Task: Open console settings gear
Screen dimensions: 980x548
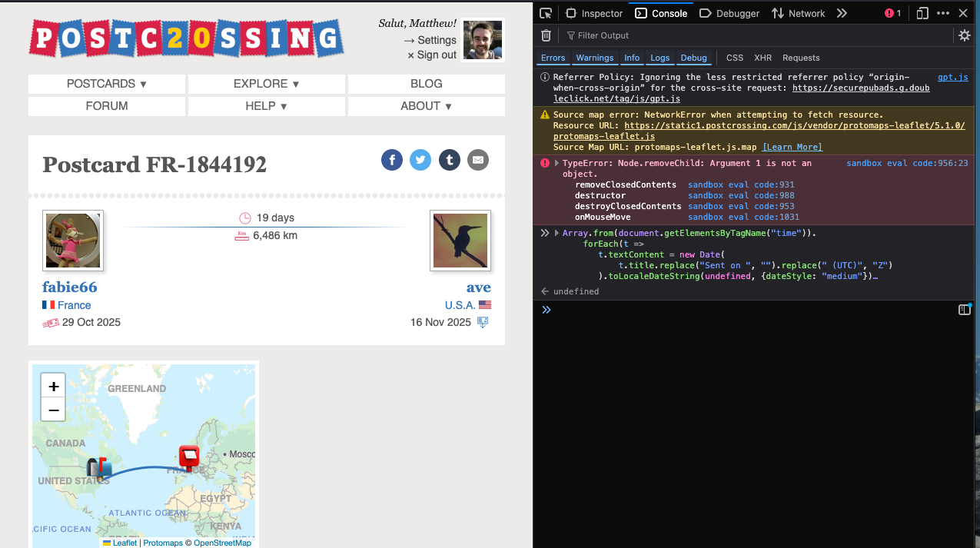Action: [x=965, y=35]
